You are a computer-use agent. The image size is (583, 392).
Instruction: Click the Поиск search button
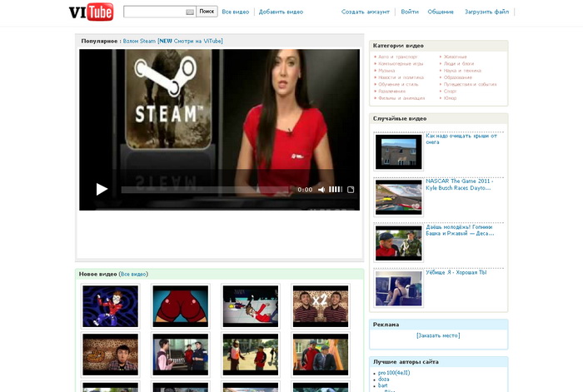click(207, 12)
